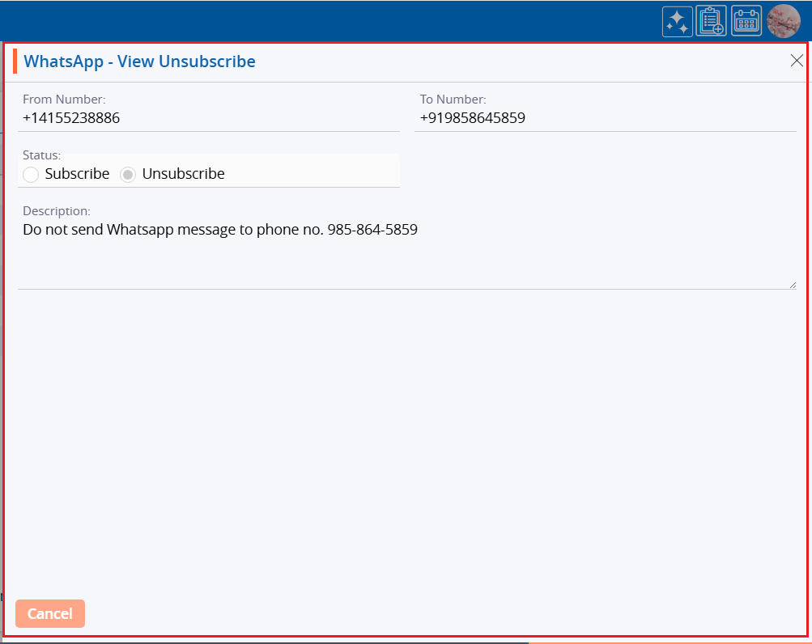Click the Status label

click(x=41, y=155)
